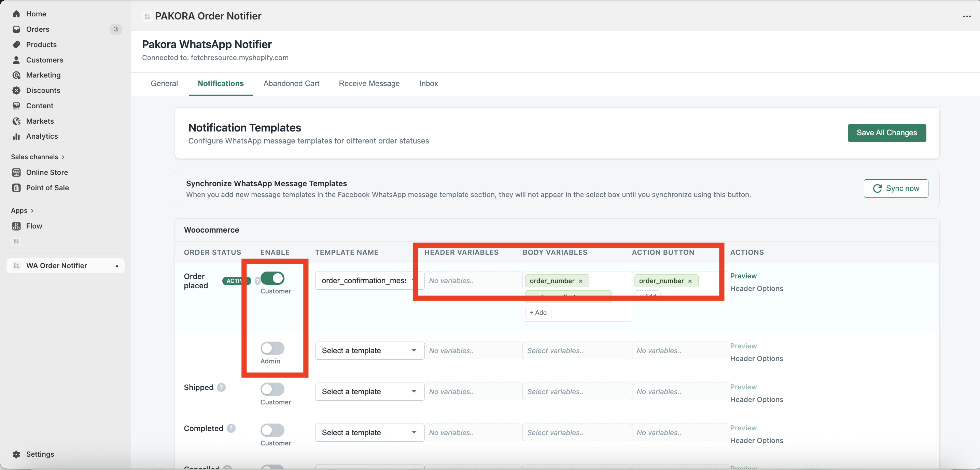Click the Online Store icon
980x470 pixels.
click(x=16, y=172)
